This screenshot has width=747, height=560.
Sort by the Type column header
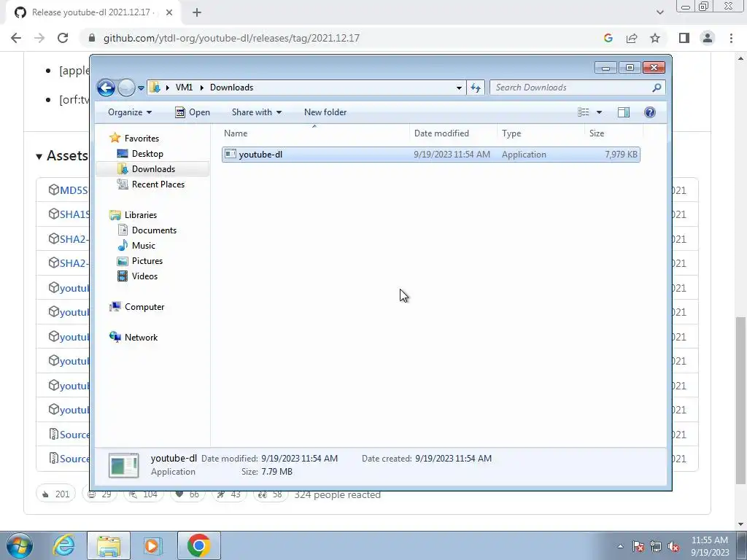tap(541, 133)
